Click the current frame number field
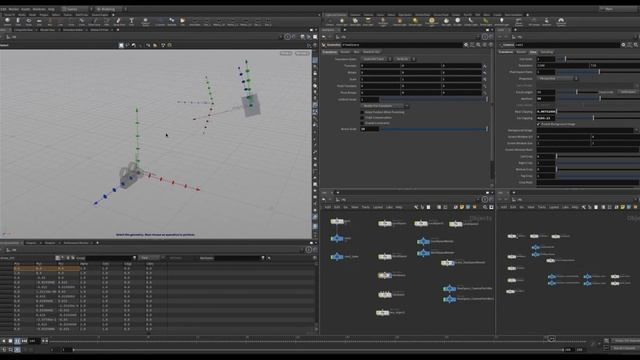Viewport: 640px width, 360px height. [x=33, y=341]
